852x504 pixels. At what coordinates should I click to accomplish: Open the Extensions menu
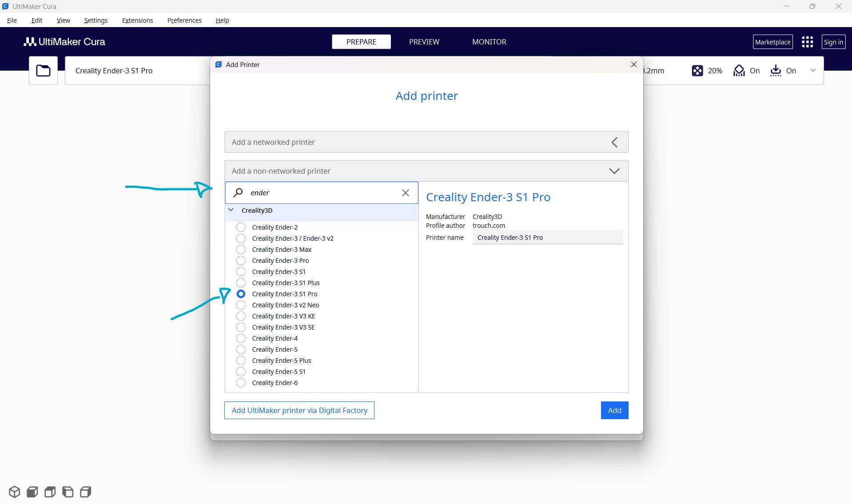[138, 20]
